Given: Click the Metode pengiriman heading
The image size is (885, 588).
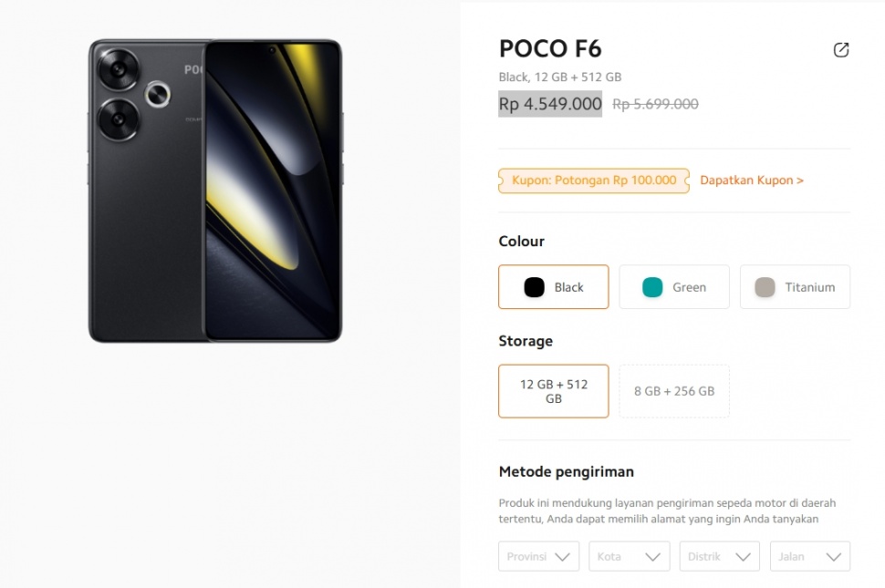Looking at the screenshot, I should coord(566,471).
